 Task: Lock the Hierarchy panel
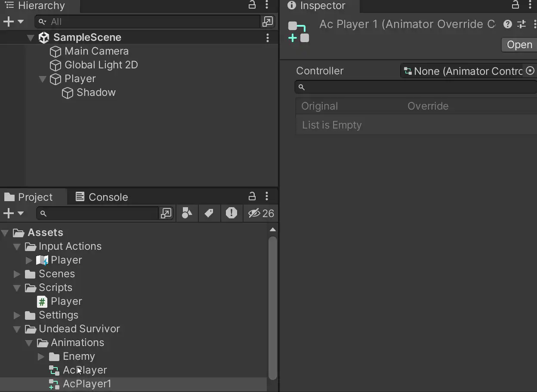coord(252,5)
